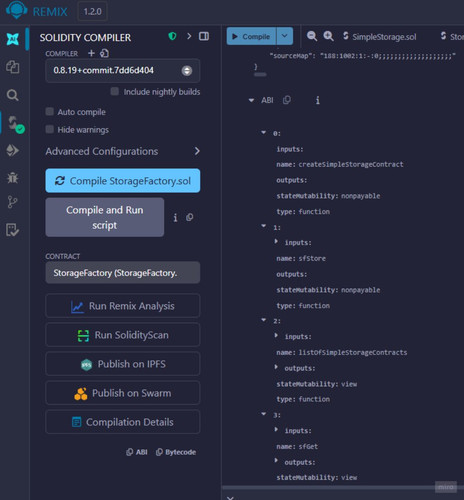Viewport: 464px width, 500px height.
Task: Copy ABI to clipboard at panel bottom
Action: click(x=137, y=452)
